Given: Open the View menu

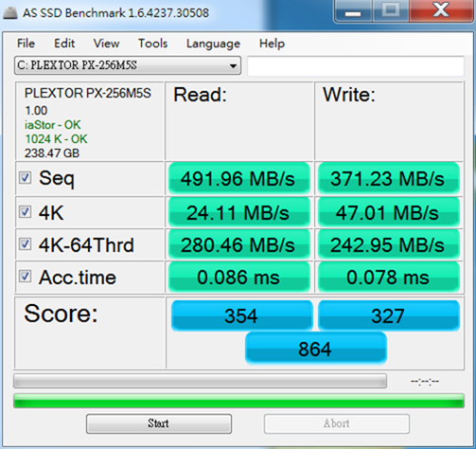Looking at the screenshot, I should point(106,44).
